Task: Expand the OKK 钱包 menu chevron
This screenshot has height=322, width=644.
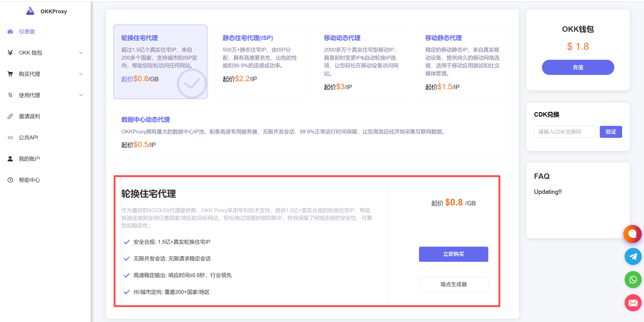Action: coord(81,53)
